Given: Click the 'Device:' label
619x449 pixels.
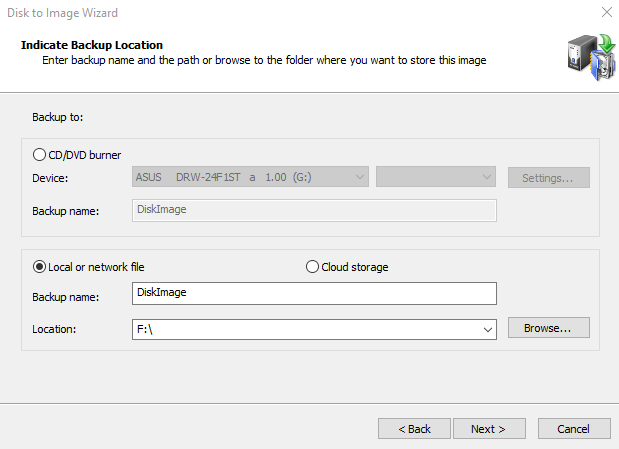Looking at the screenshot, I should (x=50, y=178).
